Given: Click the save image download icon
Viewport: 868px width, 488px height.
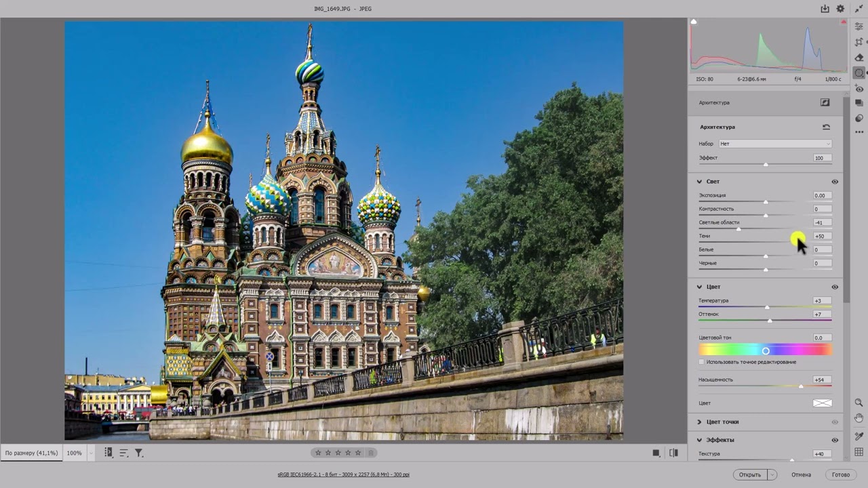Looking at the screenshot, I should pos(825,9).
